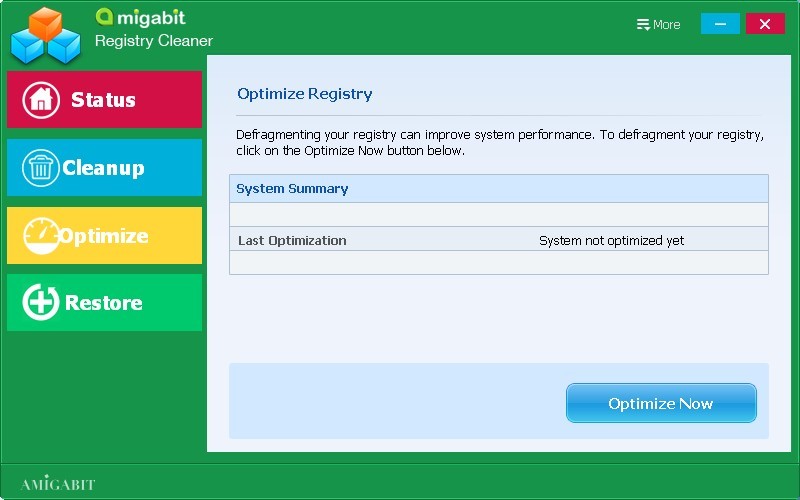Click the speedometer gauge icon on Optimize
Viewport: 800px width, 500px height.
click(x=40, y=236)
